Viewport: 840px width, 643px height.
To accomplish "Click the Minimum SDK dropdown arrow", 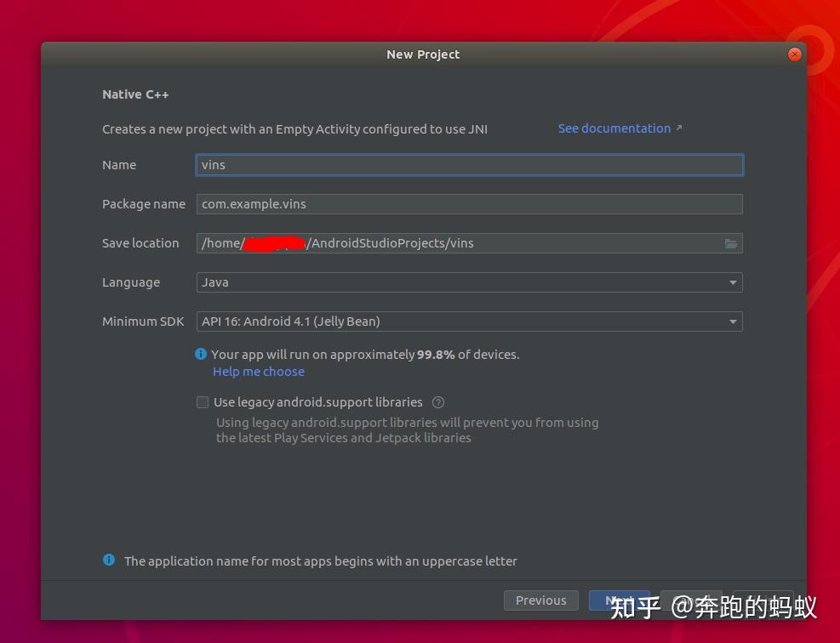I will tap(732, 321).
